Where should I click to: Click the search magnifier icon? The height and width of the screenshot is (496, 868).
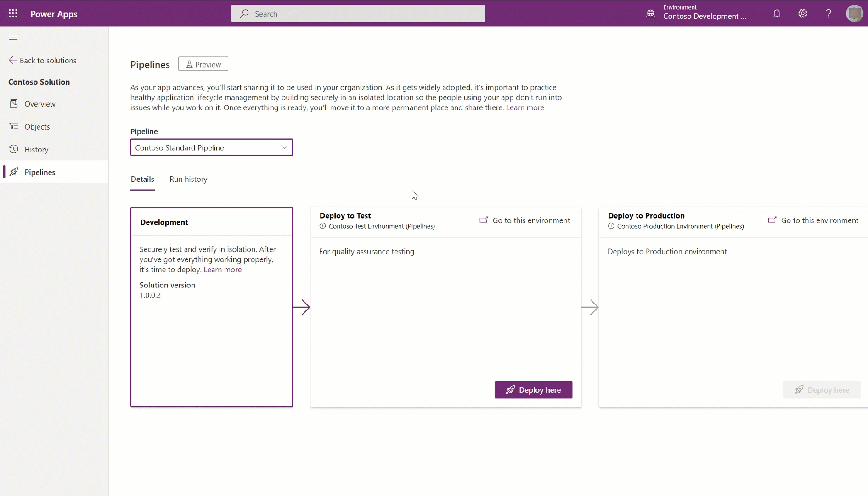point(243,13)
